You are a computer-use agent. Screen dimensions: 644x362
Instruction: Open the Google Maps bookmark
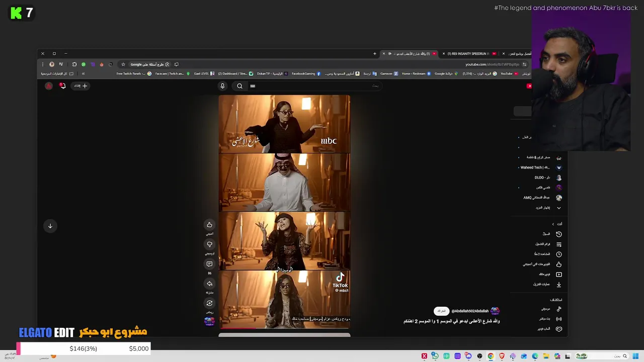click(446, 74)
